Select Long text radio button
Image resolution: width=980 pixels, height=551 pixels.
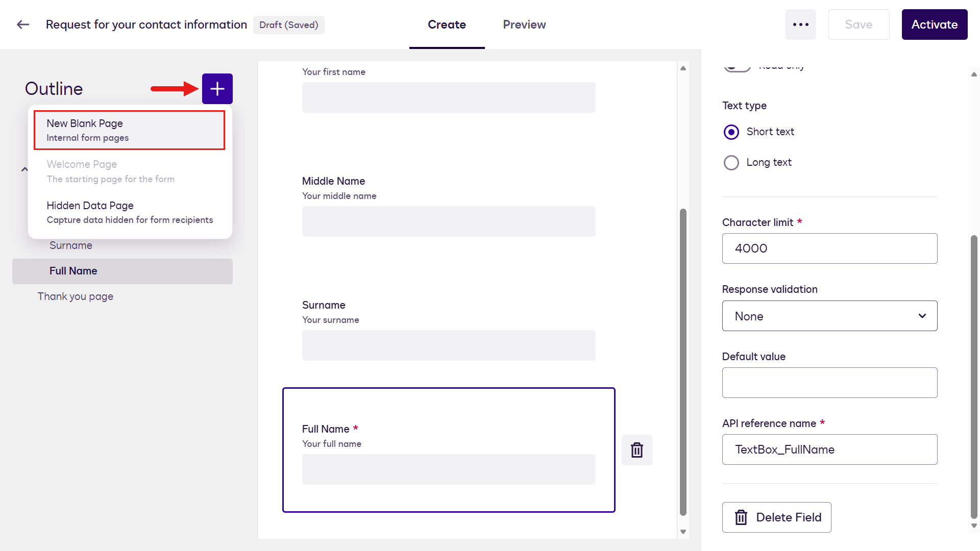[x=731, y=163]
